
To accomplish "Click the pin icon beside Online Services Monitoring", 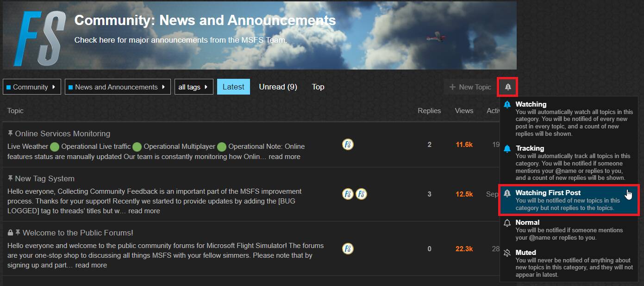I will coord(10,133).
